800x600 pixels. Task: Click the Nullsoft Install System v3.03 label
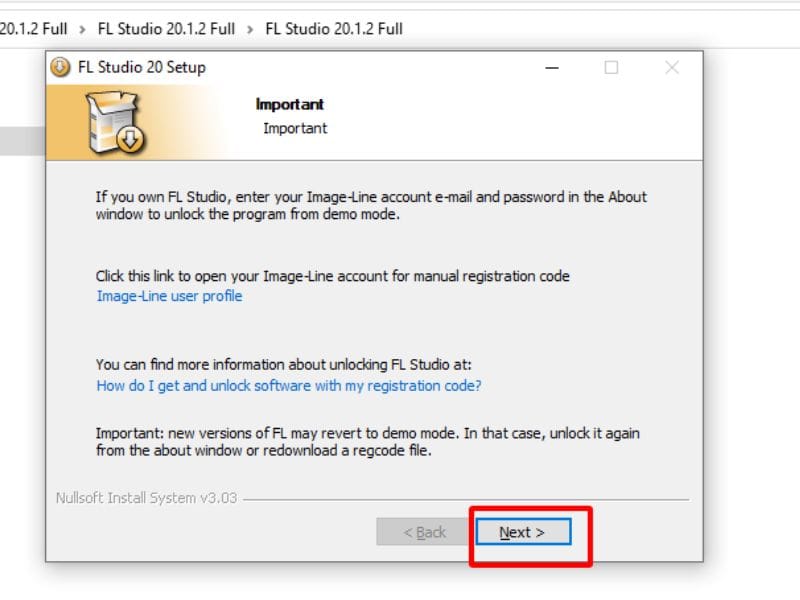(146, 498)
